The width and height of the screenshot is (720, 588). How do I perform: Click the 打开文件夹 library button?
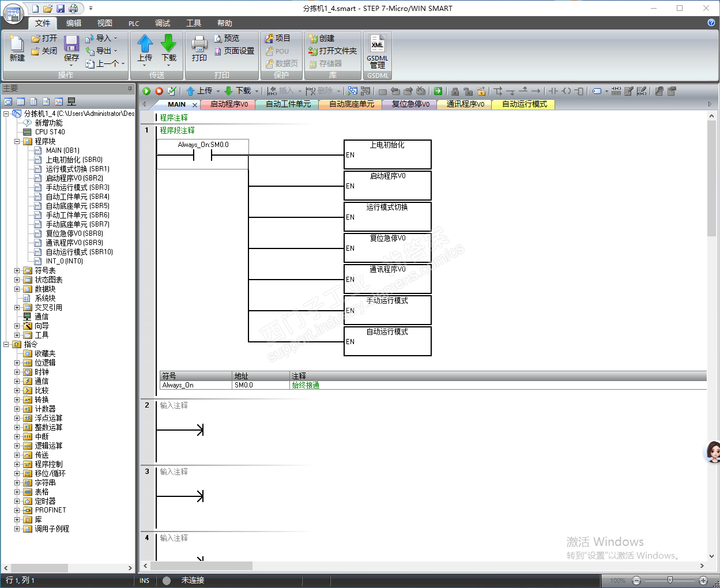coord(333,51)
